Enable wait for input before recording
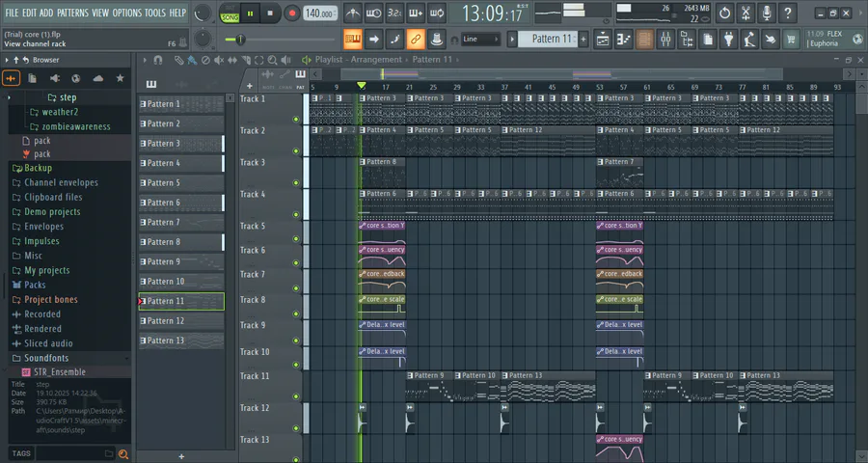The width and height of the screenshot is (868, 463). (x=373, y=13)
